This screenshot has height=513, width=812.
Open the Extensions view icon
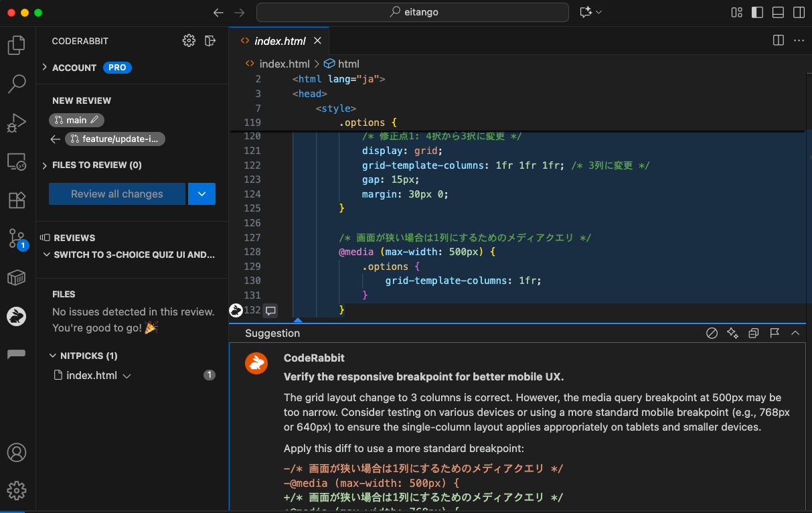click(17, 200)
